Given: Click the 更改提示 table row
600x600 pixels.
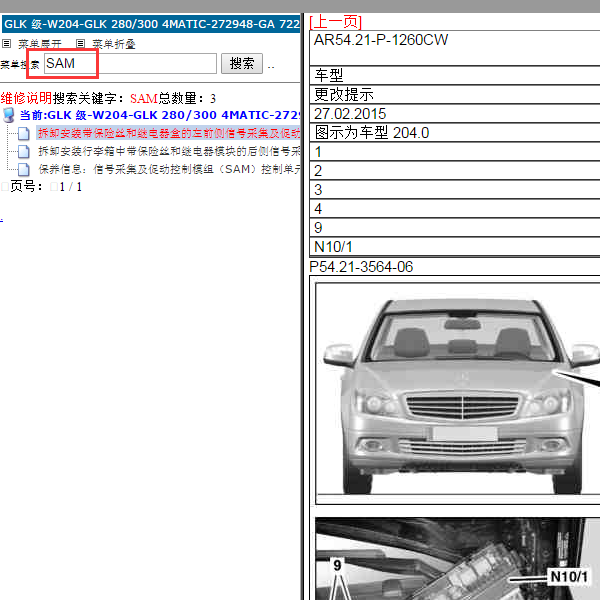Looking at the screenshot, I should 455,94.
